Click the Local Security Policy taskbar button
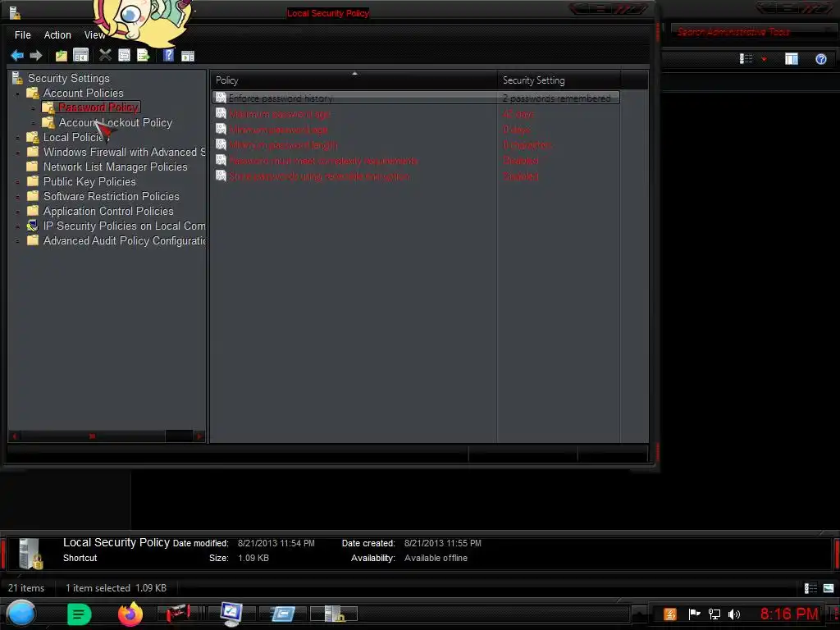840x630 pixels. 334,614
